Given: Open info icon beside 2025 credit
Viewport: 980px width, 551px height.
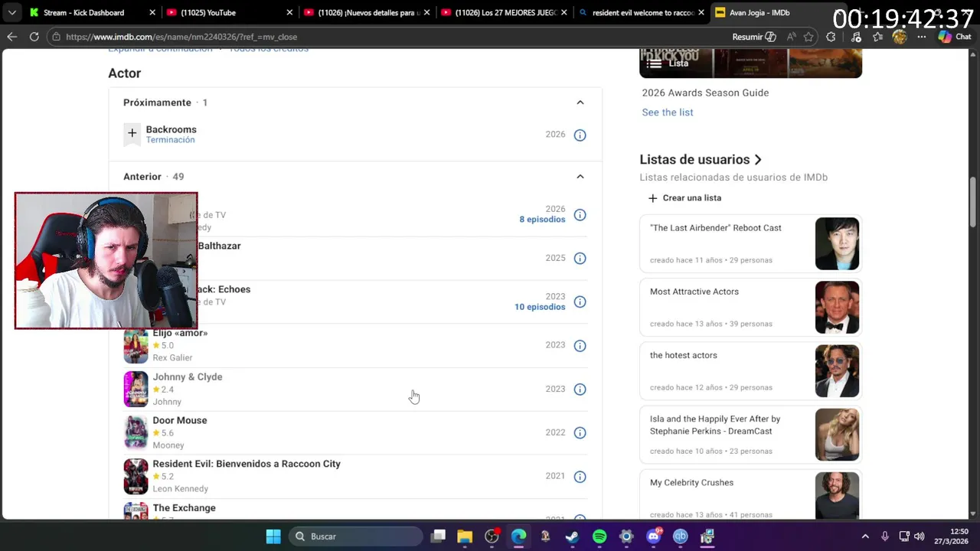Looking at the screenshot, I should coord(580,259).
